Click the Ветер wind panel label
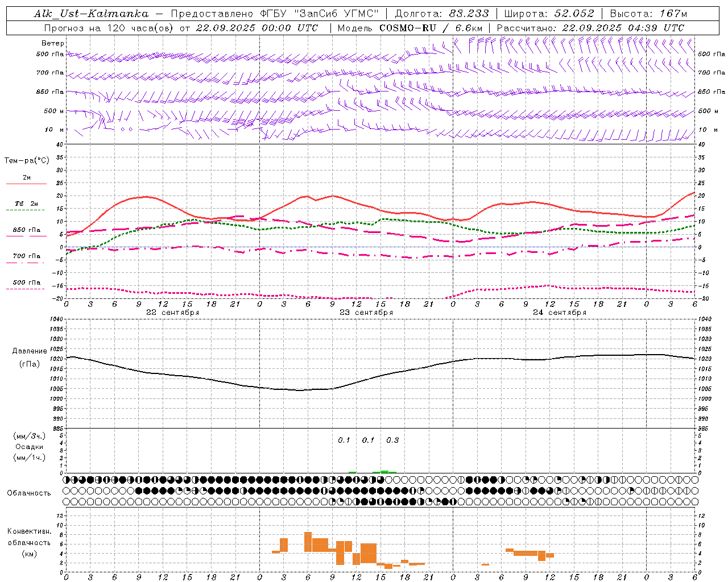The width and height of the screenshot is (728, 582). [x=53, y=43]
